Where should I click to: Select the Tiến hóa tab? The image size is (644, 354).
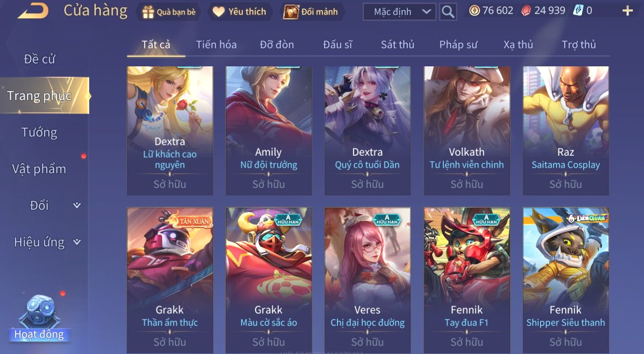click(216, 45)
